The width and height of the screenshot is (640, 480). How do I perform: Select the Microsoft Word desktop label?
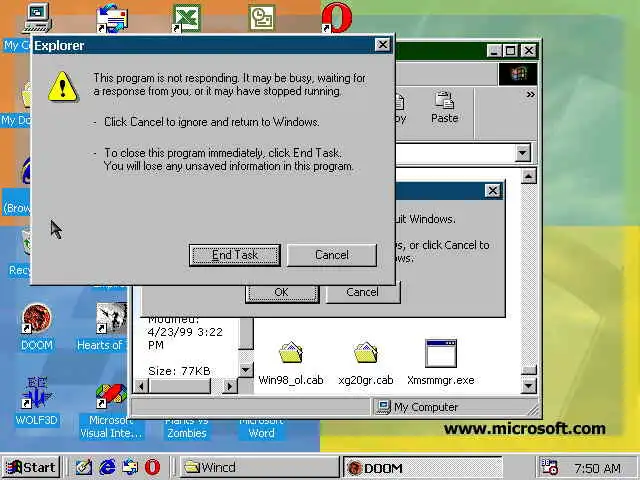tap(262, 429)
